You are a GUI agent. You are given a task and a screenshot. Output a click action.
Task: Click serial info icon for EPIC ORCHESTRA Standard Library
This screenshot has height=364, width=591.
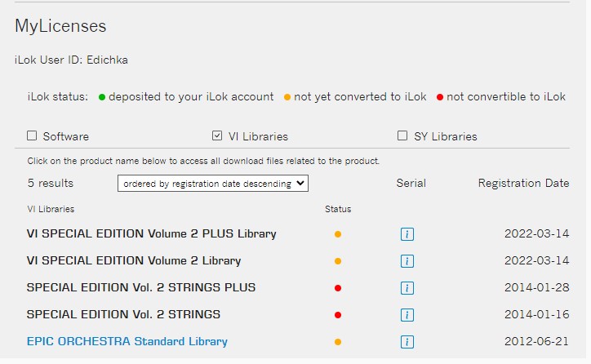point(407,342)
